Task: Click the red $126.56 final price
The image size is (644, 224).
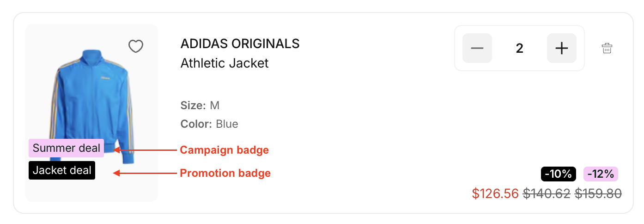Action: (495, 193)
